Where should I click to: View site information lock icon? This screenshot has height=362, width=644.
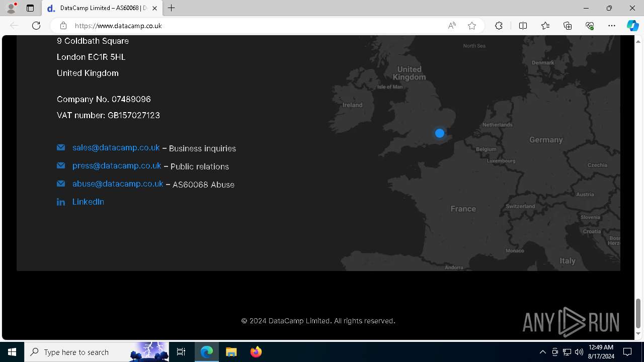point(63,26)
